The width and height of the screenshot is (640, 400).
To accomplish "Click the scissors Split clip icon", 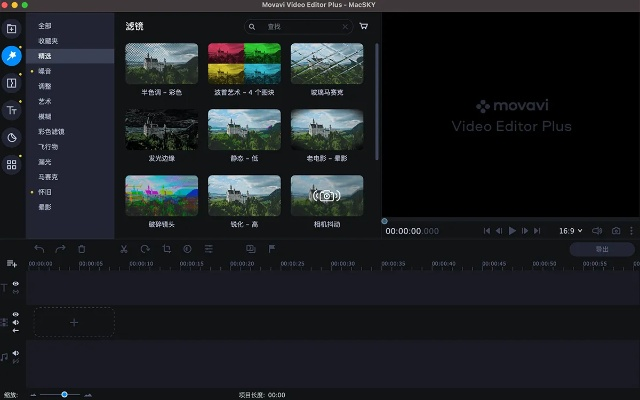I will click(123, 248).
